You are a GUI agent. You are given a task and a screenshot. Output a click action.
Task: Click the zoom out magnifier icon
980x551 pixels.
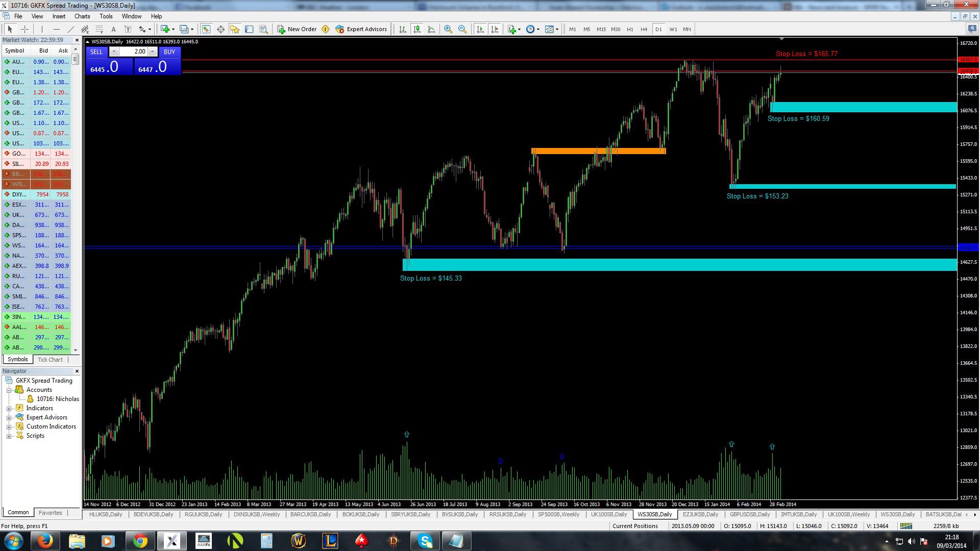pos(462,29)
